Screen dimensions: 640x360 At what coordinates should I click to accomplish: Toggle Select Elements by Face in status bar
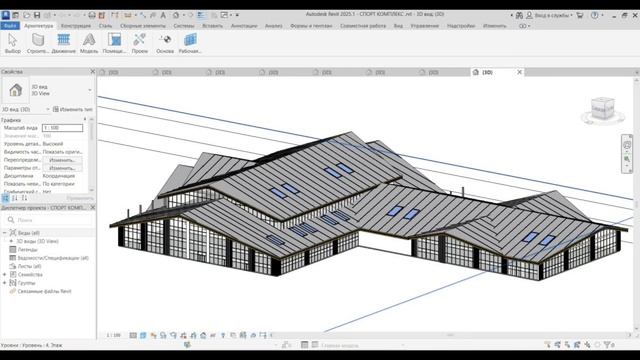577,345
